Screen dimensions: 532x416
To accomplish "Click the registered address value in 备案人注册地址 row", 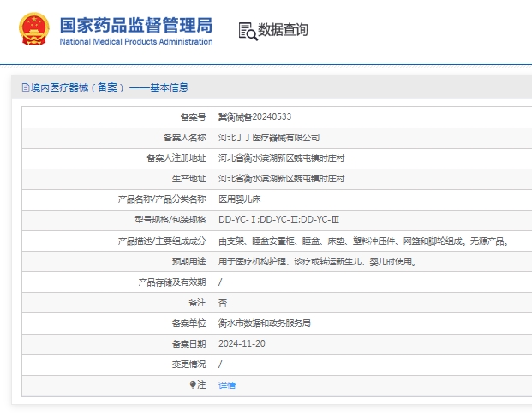I will pyautogui.click(x=281, y=158).
